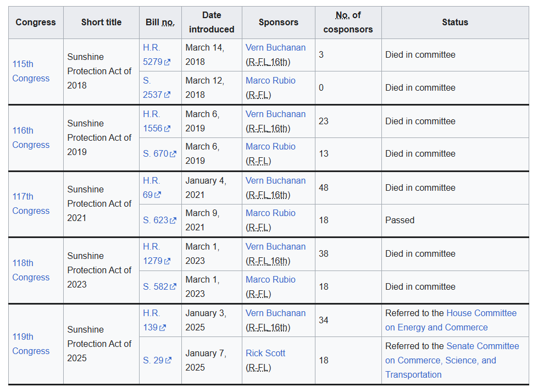Open the 118th Congress link

pyautogui.click(x=31, y=270)
